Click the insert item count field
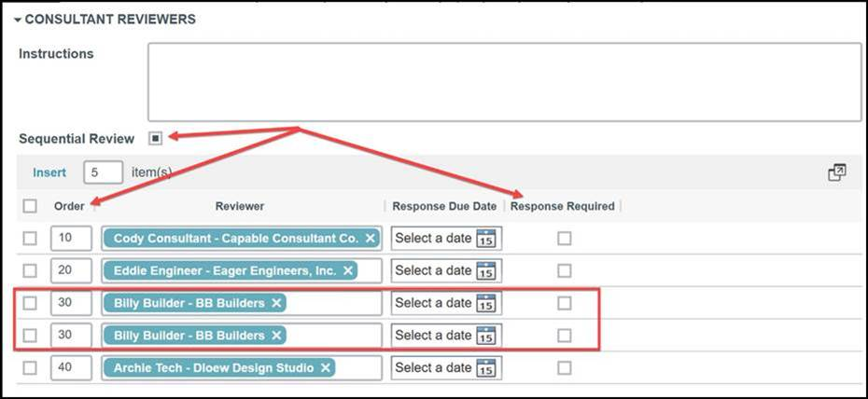 [103, 172]
